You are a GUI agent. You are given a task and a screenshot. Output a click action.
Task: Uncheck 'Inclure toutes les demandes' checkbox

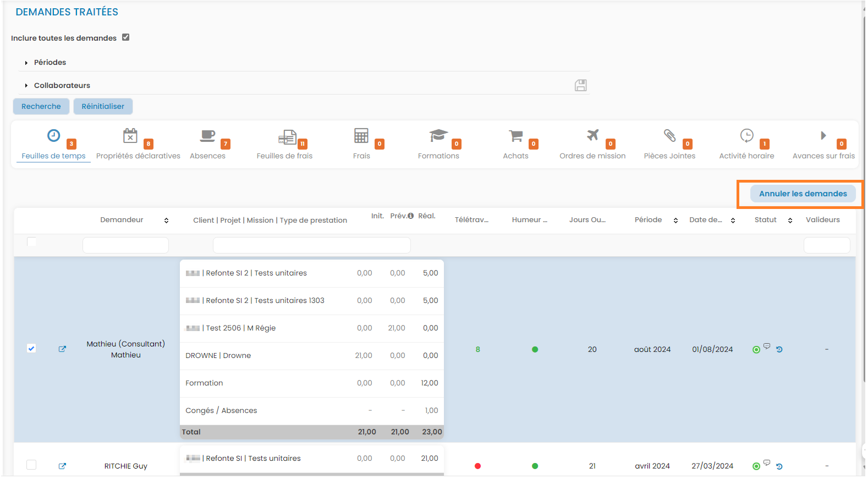tap(125, 37)
